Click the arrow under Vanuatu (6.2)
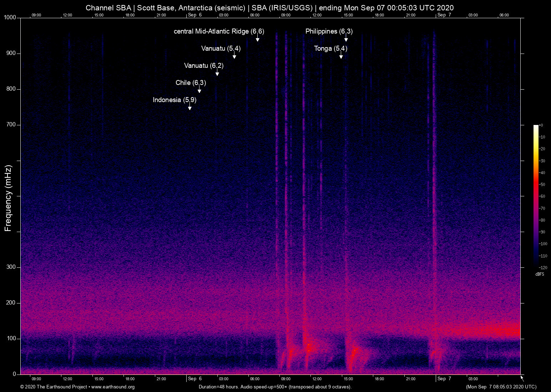 click(x=217, y=73)
